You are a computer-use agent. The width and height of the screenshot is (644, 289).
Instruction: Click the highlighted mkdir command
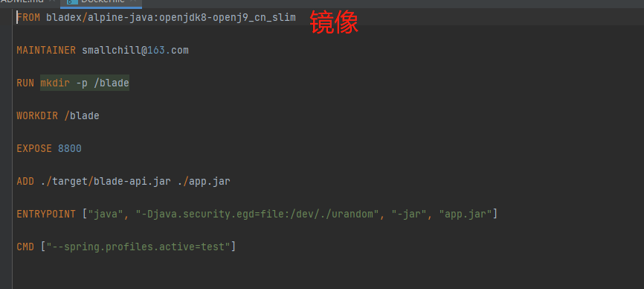[55, 83]
